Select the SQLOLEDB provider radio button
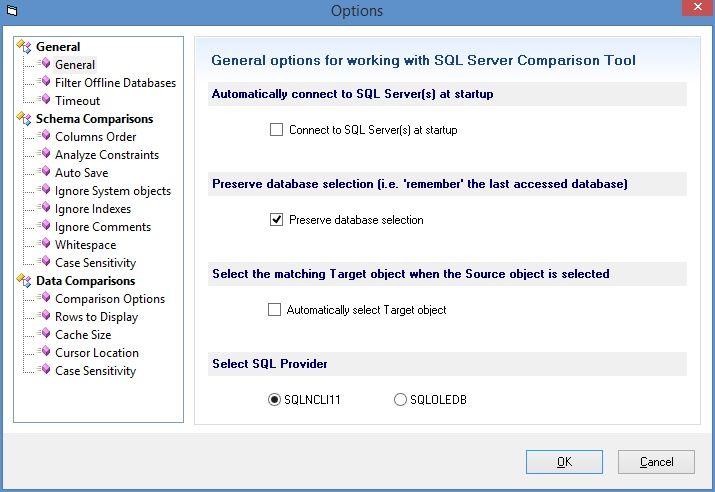Image resolution: width=715 pixels, height=492 pixels. tap(400, 399)
